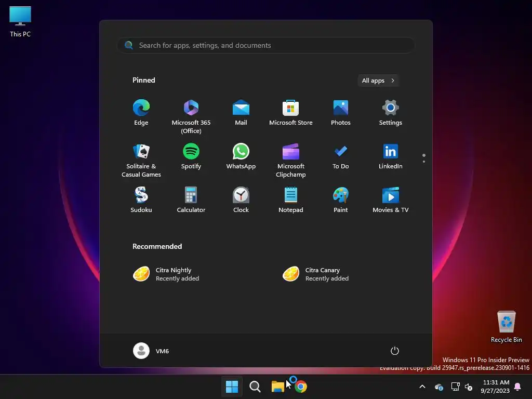This screenshot has width=532, height=399.
Task: Start Solitaire & Casual Games
Action: pyautogui.click(x=141, y=161)
